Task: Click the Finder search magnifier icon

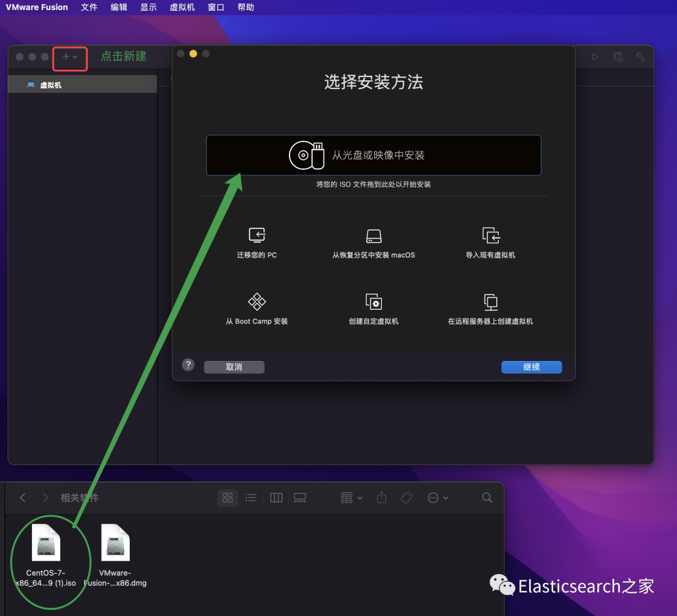Action: [x=487, y=498]
